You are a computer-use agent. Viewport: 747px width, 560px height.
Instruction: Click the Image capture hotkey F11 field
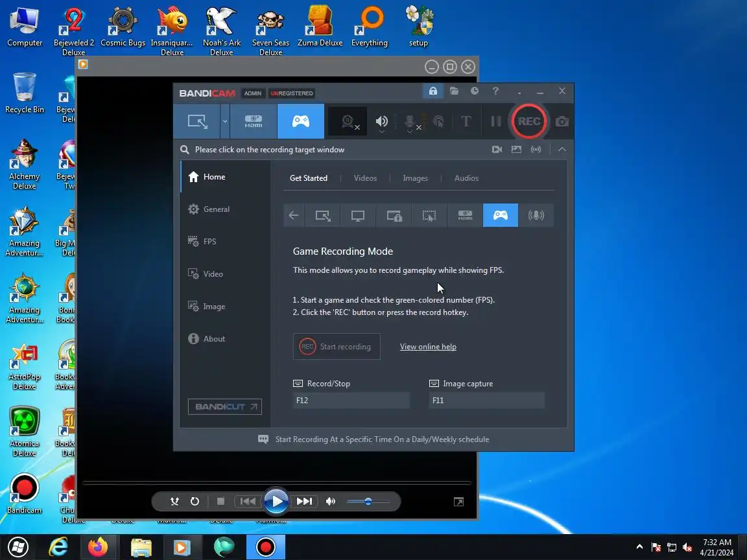[x=486, y=401]
